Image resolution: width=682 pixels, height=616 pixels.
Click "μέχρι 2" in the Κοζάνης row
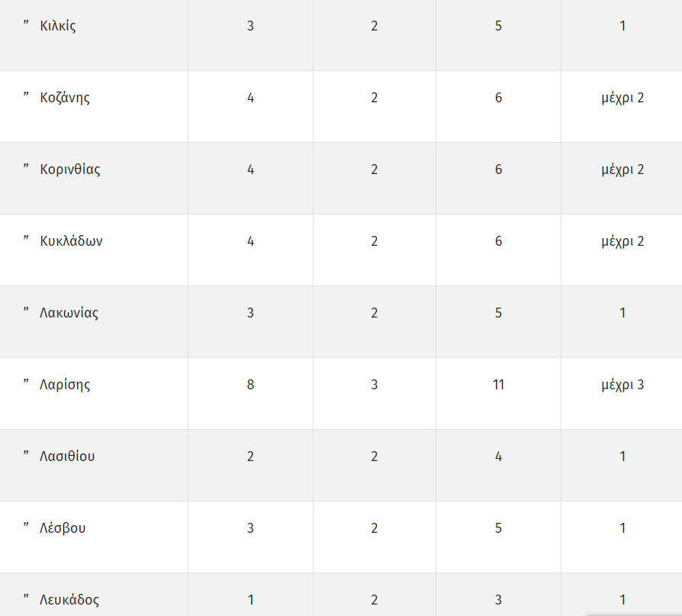pyautogui.click(x=622, y=98)
